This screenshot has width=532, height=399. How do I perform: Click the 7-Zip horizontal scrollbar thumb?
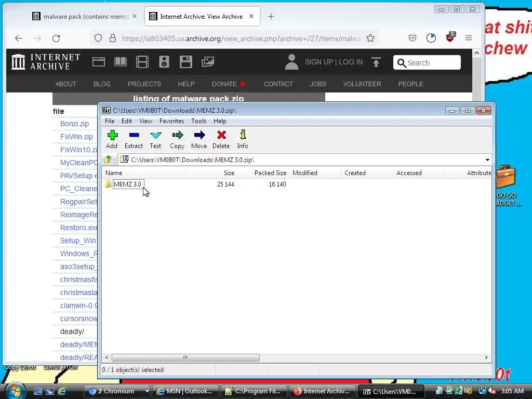[185, 357]
